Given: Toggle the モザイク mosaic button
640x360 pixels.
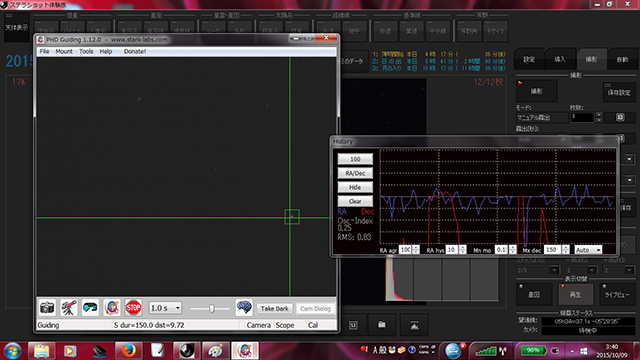Looking at the screenshot, I should tap(496, 31).
